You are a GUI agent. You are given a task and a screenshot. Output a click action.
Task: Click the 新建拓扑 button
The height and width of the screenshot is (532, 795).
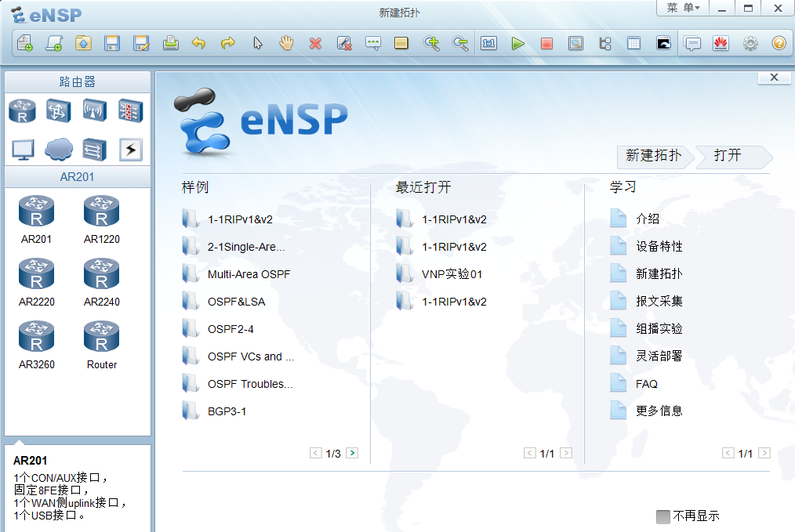click(654, 156)
